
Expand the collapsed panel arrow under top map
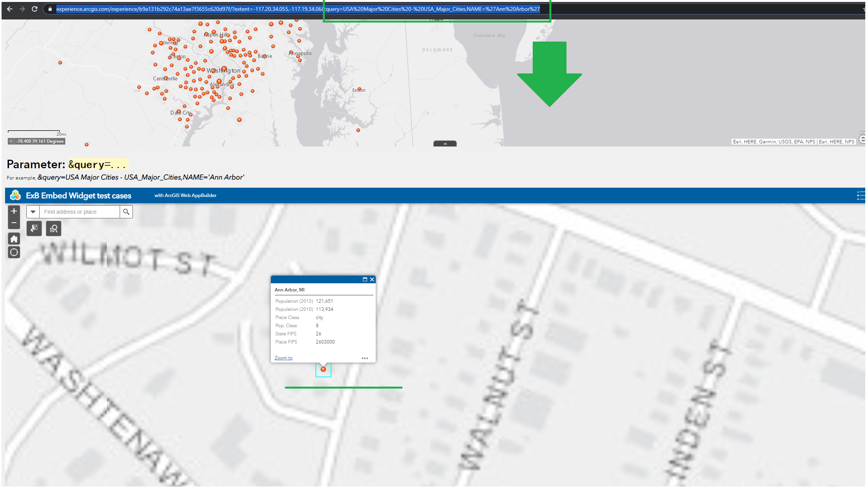445,143
